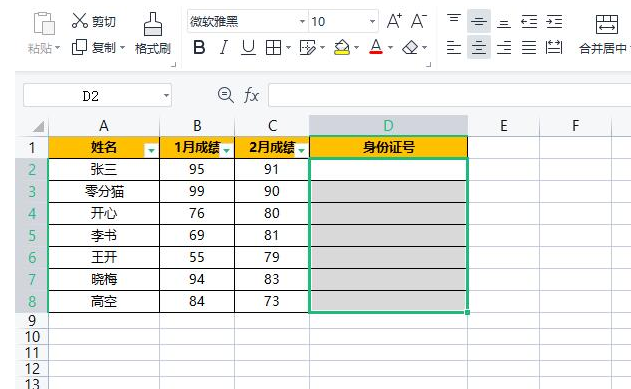
Task: Open the cell borders tool
Action: coord(274,47)
